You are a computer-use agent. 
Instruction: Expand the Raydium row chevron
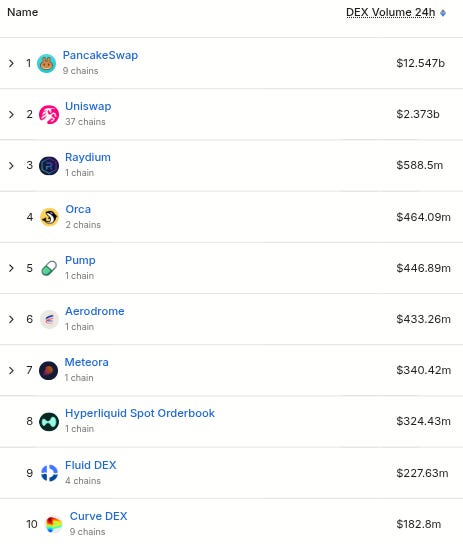tap(11, 165)
